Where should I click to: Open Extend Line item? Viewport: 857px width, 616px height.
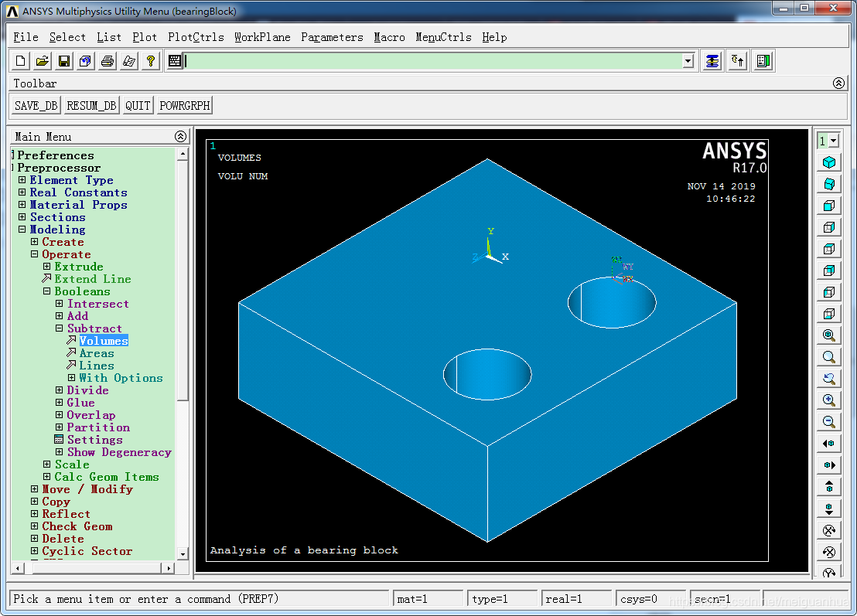click(x=92, y=279)
